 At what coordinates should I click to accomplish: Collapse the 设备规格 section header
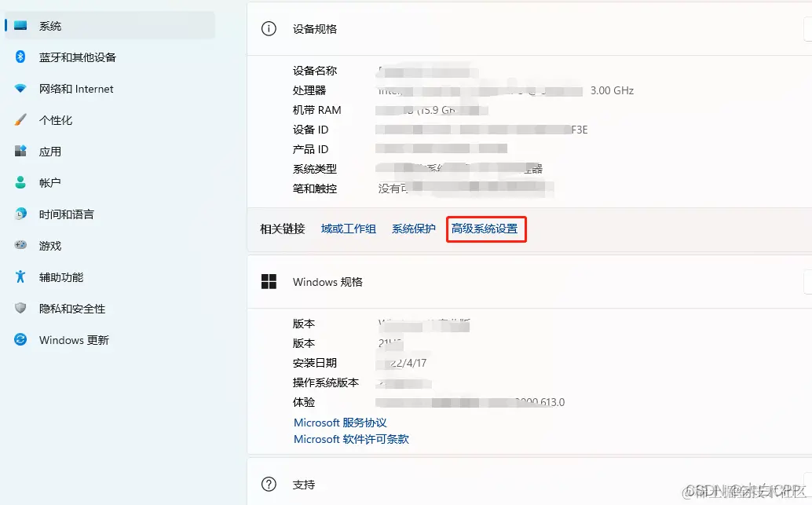[x=529, y=28]
